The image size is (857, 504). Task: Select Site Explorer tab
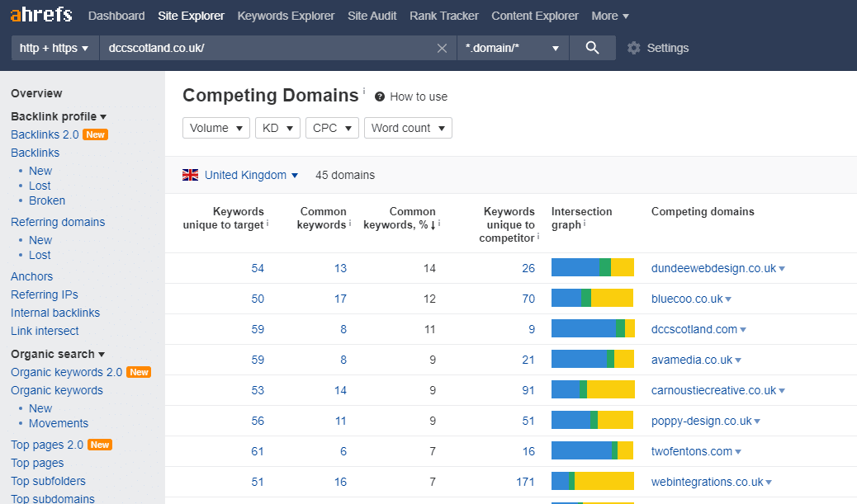point(191,16)
